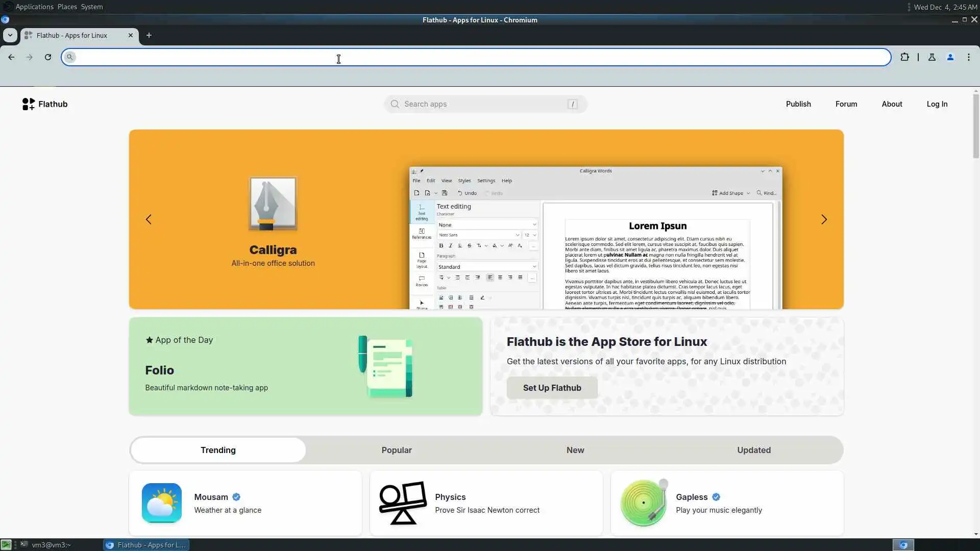The image size is (980, 551).
Task: Click the Physics app icon
Action: pyautogui.click(x=403, y=503)
